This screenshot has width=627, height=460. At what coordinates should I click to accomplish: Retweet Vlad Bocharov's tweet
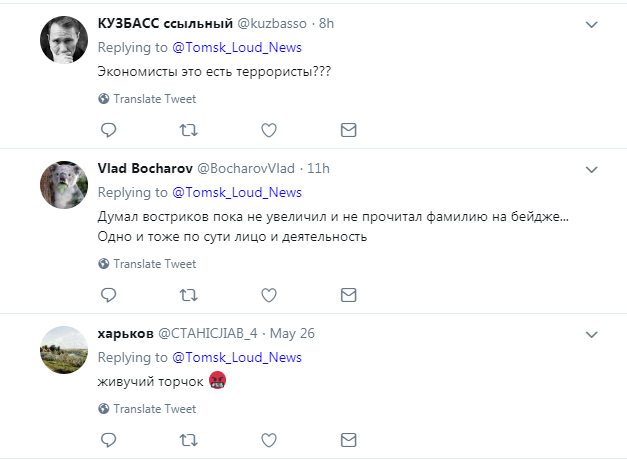point(187,295)
